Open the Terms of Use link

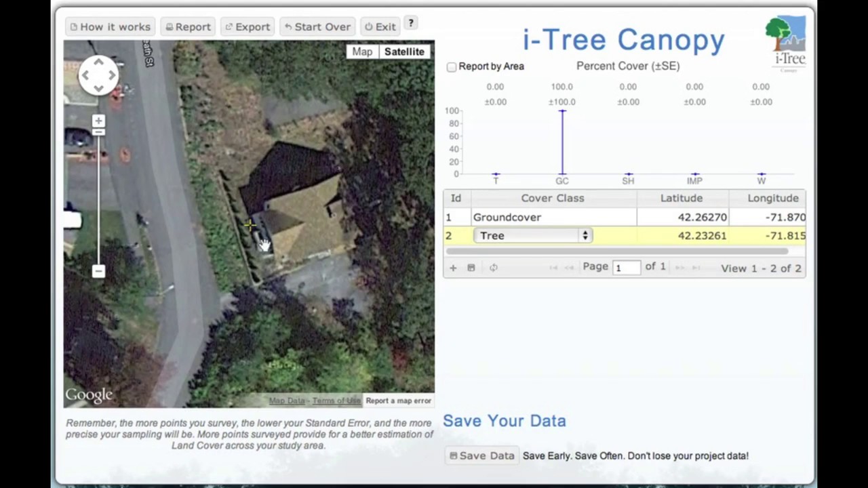(336, 401)
